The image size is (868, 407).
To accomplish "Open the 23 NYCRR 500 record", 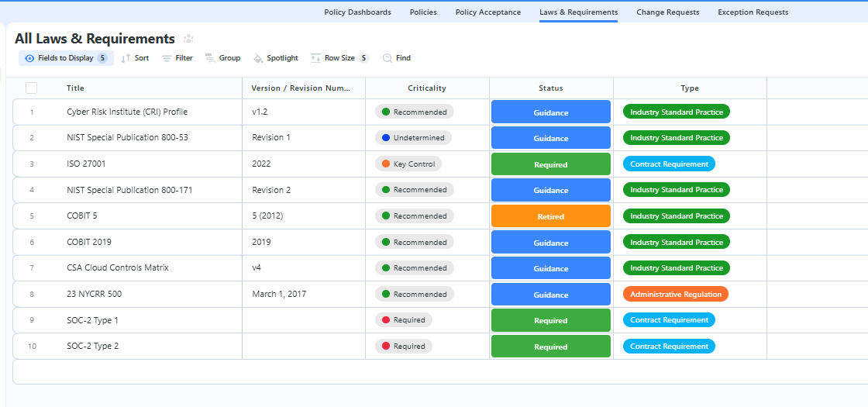I will (94, 294).
